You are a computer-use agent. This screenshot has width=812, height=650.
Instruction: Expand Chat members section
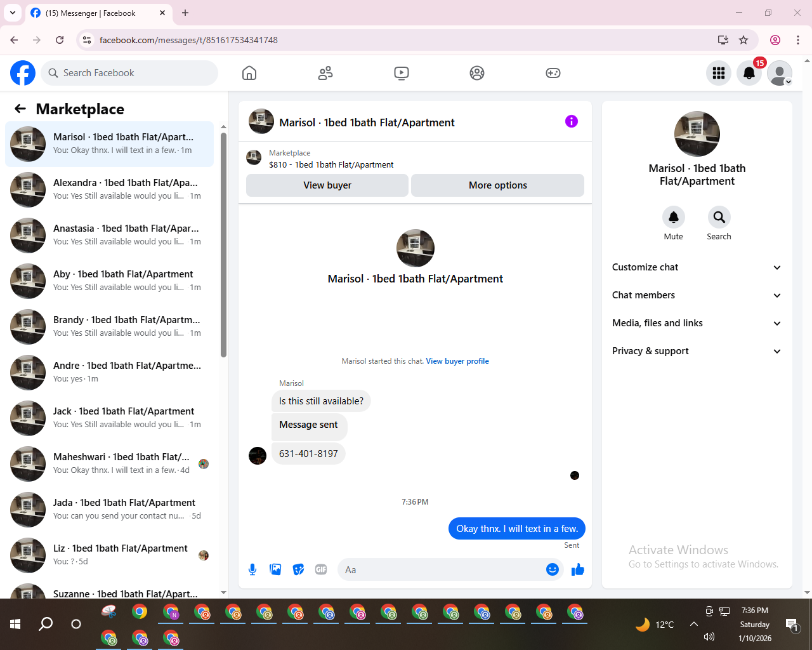pos(697,295)
